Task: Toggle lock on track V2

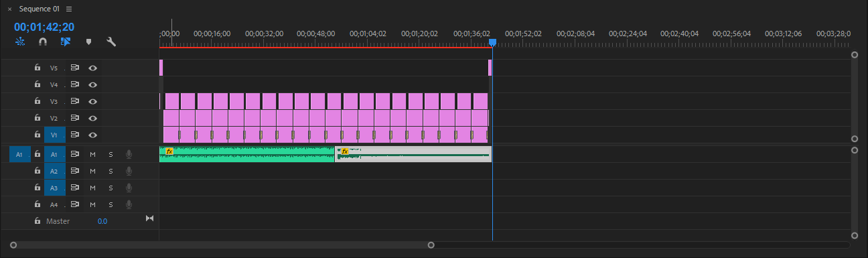Action: click(38, 118)
